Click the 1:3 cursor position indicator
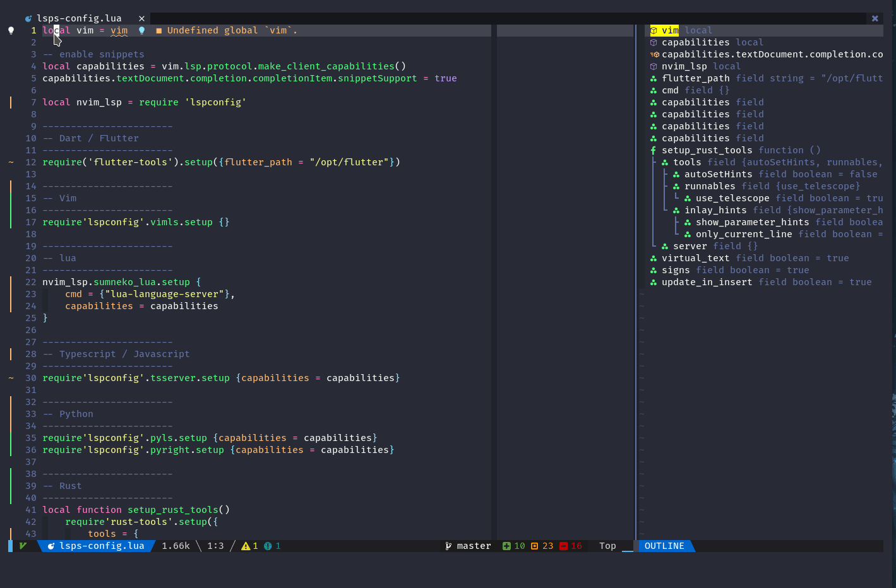 pos(215,546)
